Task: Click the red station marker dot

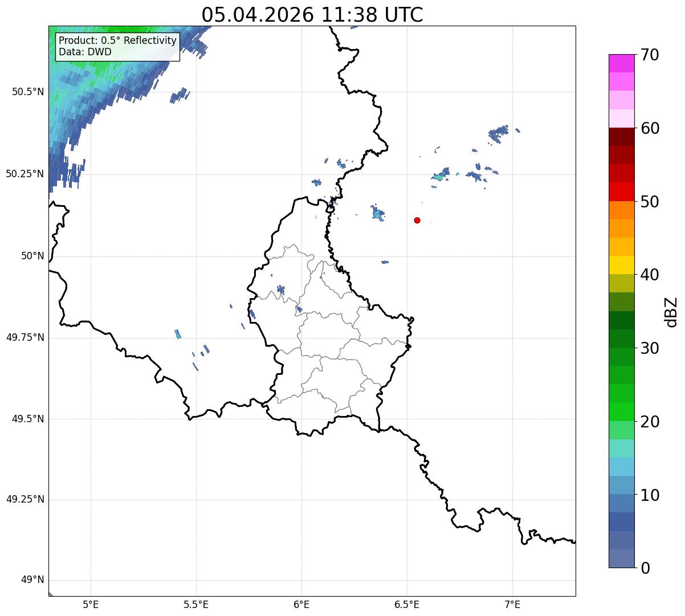Action: tap(417, 220)
